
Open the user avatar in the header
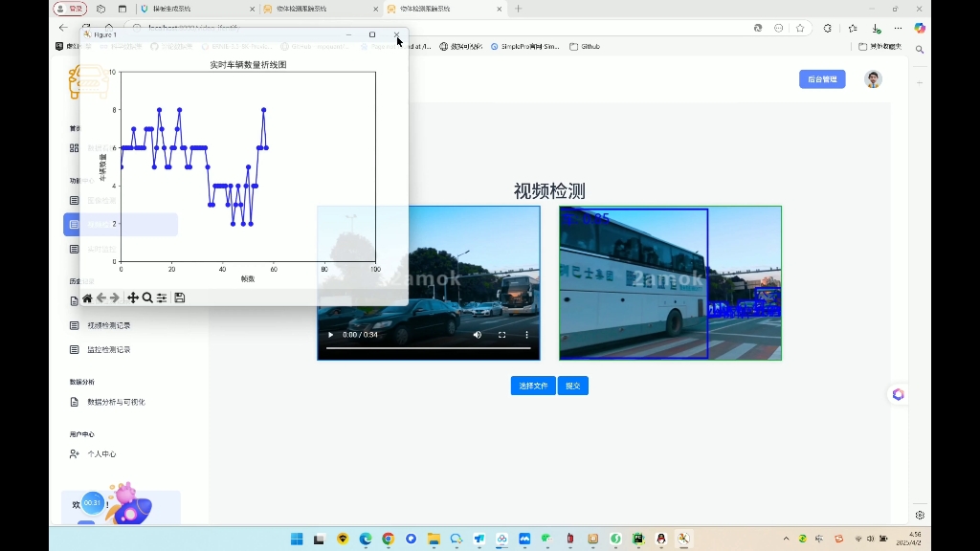pyautogui.click(x=873, y=79)
